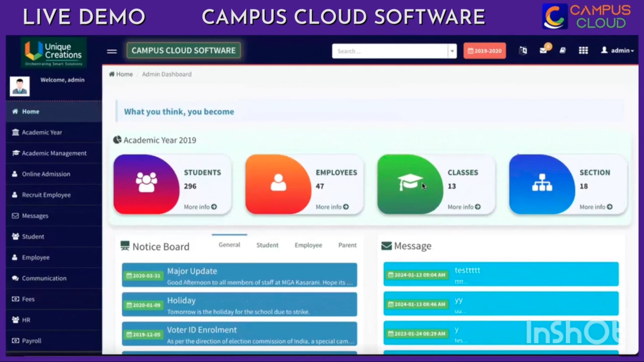Open the mail notifications icon with badge
The height and width of the screenshot is (362, 644).
[545, 49]
